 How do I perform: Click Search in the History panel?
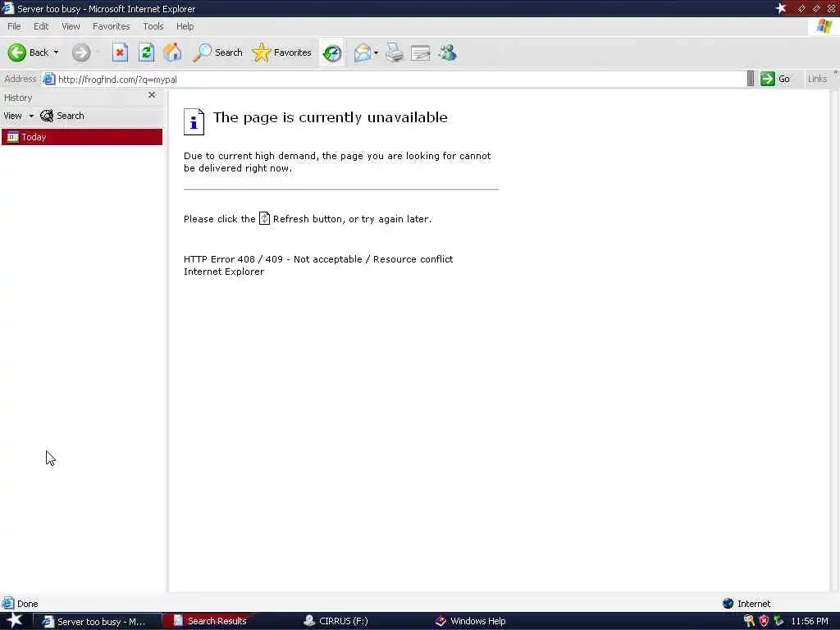click(x=62, y=116)
